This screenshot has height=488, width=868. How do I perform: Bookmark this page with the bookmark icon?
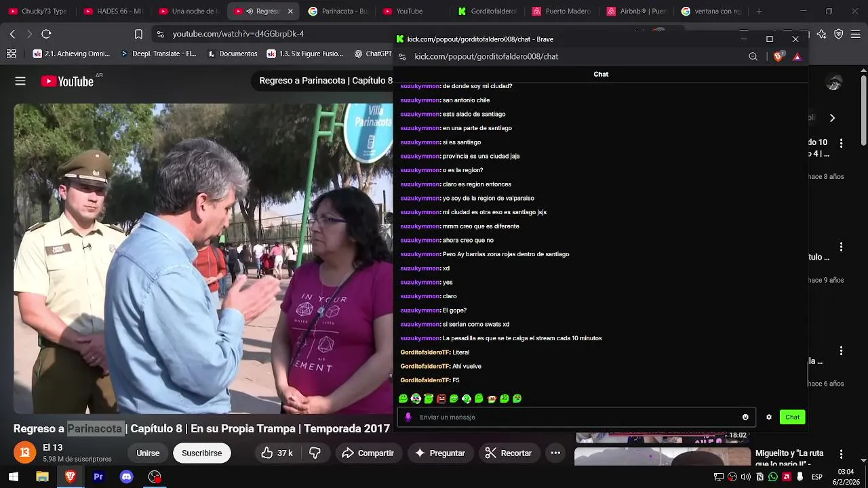click(x=138, y=34)
